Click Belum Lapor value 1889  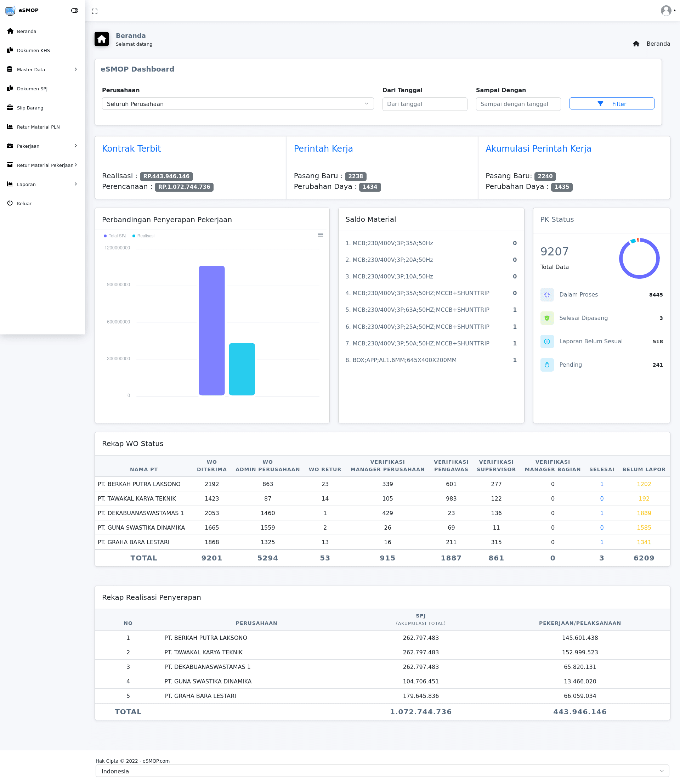644,513
